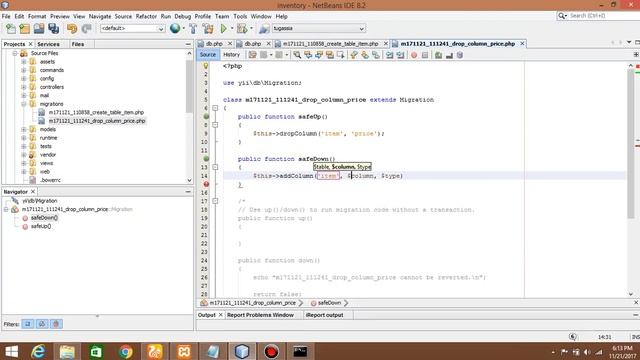Close the drop_column_price.php editor tab

[x=522, y=44]
